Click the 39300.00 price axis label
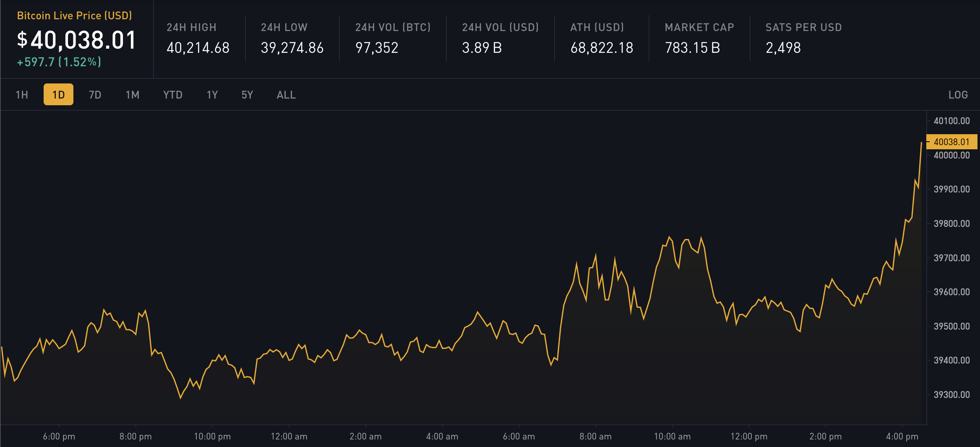 click(x=951, y=395)
